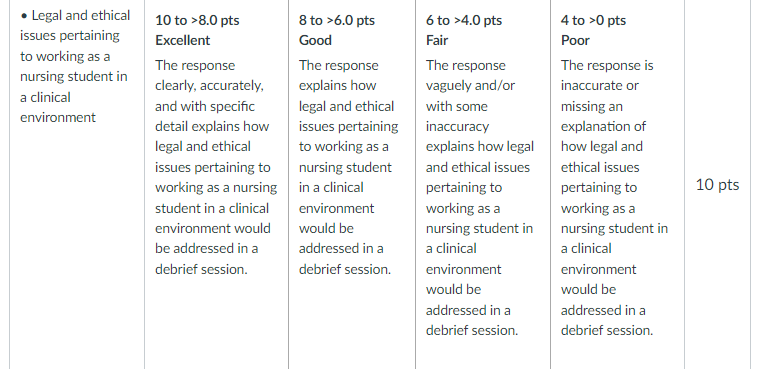Click the bullet point before 'Legal and ethical'
The width and height of the screenshot is (759, 369).
tap(24, 16)
